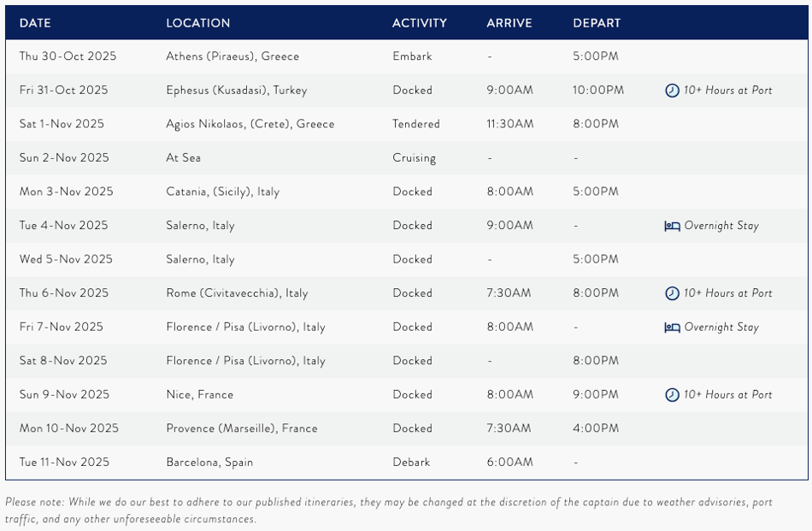Screen dimensions: 812x531
Task: Click the ACTIVITY column header
Action: [419, 23]
